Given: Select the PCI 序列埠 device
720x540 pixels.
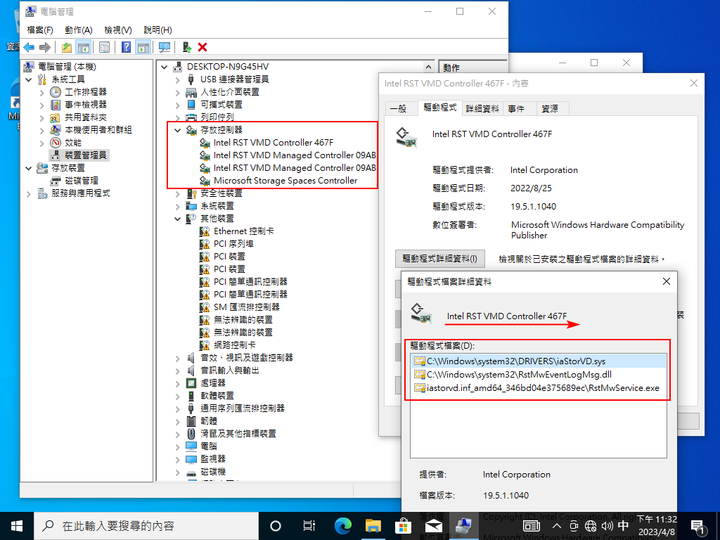Looking at the screenshot, I should (x=233, y=244).
